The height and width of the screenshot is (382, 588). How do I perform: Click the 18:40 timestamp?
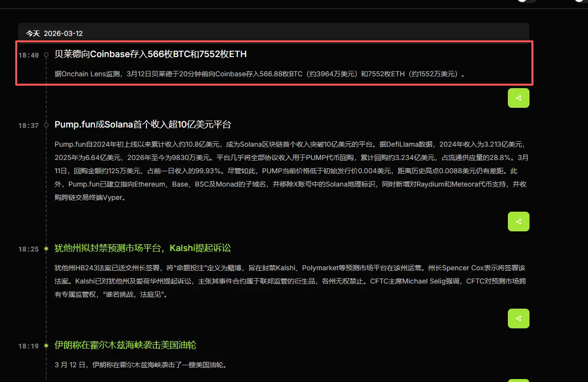click(29, 55)
